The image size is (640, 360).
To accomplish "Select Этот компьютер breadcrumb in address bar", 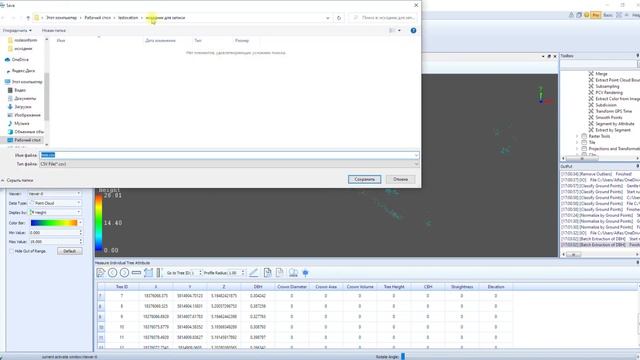I will [61, 18].
